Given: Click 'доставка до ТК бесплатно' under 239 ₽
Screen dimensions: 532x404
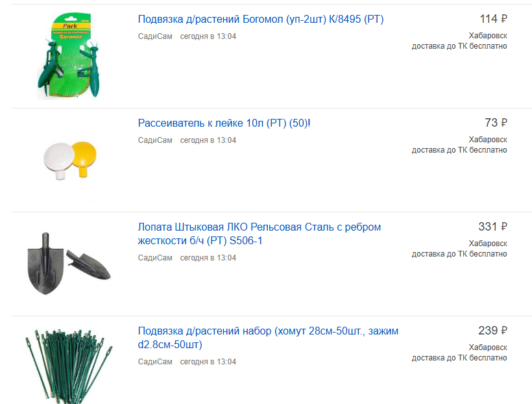Looking at the screenshot, I should 459,358.
